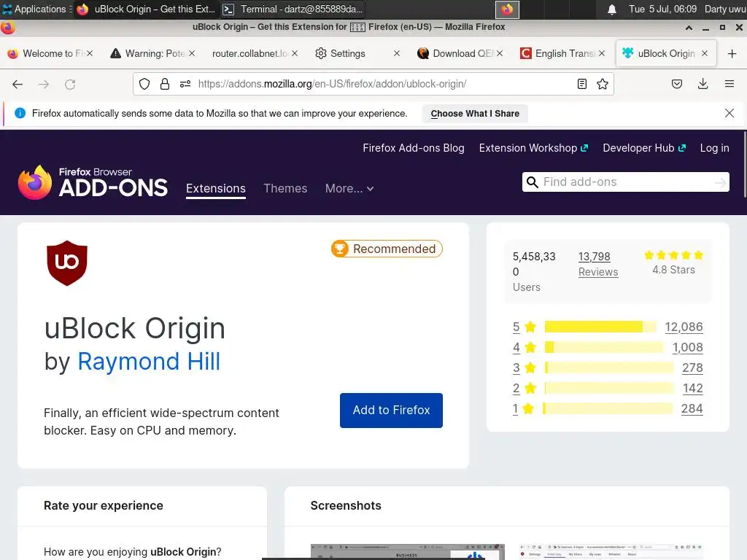Open the Firefox hamburger menu
This screenshot has width=747, height=560.
[x=729, y=85]
